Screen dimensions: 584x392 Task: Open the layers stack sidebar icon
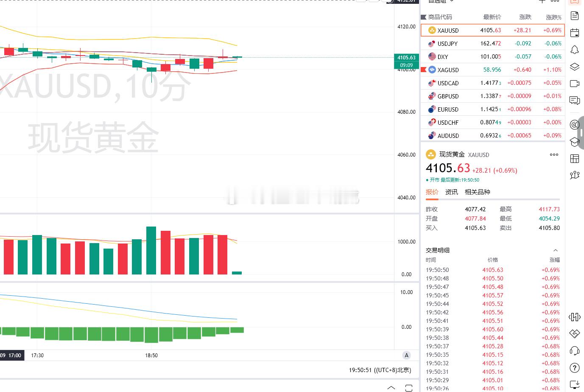[x=575, y=67]
